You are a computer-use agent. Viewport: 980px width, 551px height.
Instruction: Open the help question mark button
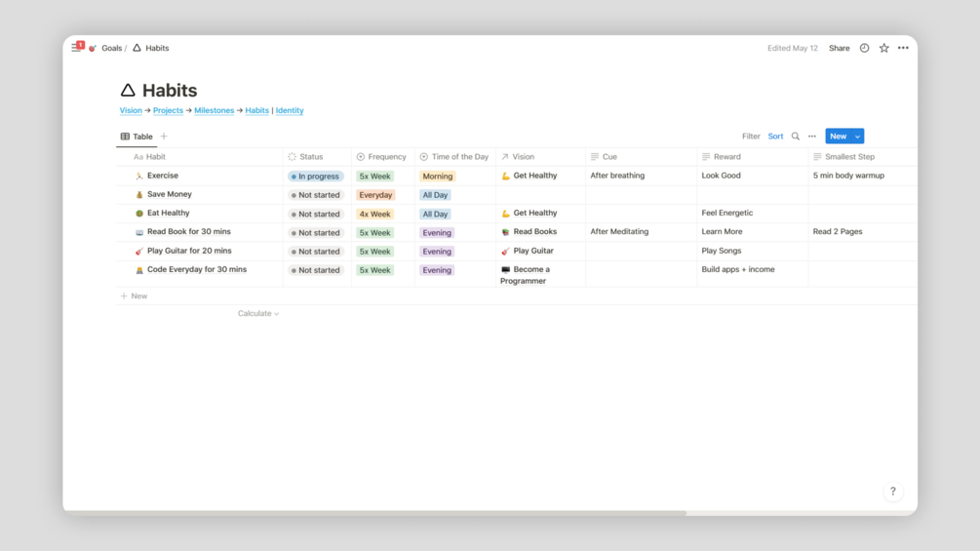[892, 492]
